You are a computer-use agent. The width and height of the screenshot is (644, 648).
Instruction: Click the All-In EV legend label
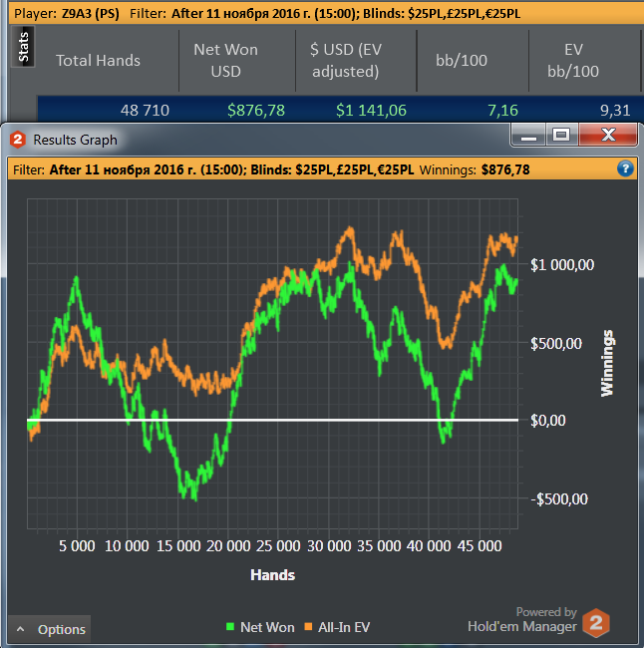pos(344,627)
